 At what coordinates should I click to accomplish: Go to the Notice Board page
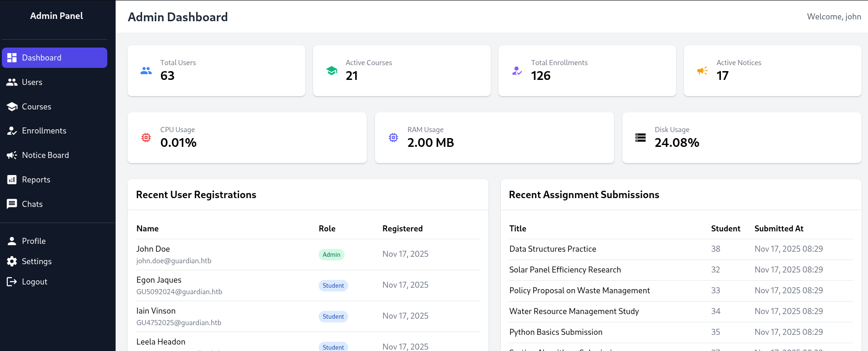coord(45,155)
